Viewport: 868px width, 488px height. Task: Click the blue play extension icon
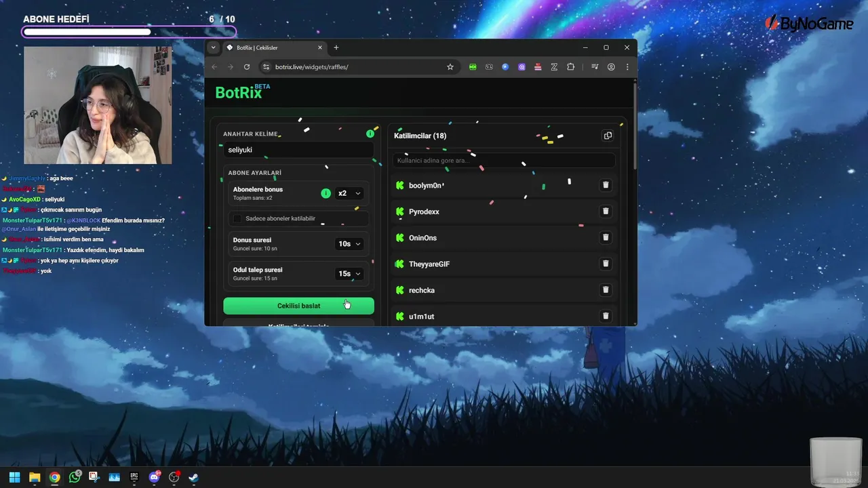505,67
